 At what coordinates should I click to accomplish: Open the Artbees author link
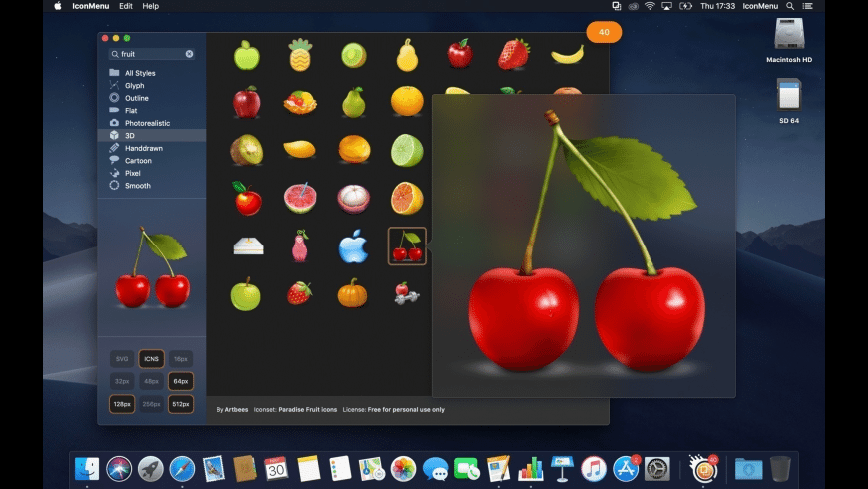click(x=236, y=410)
